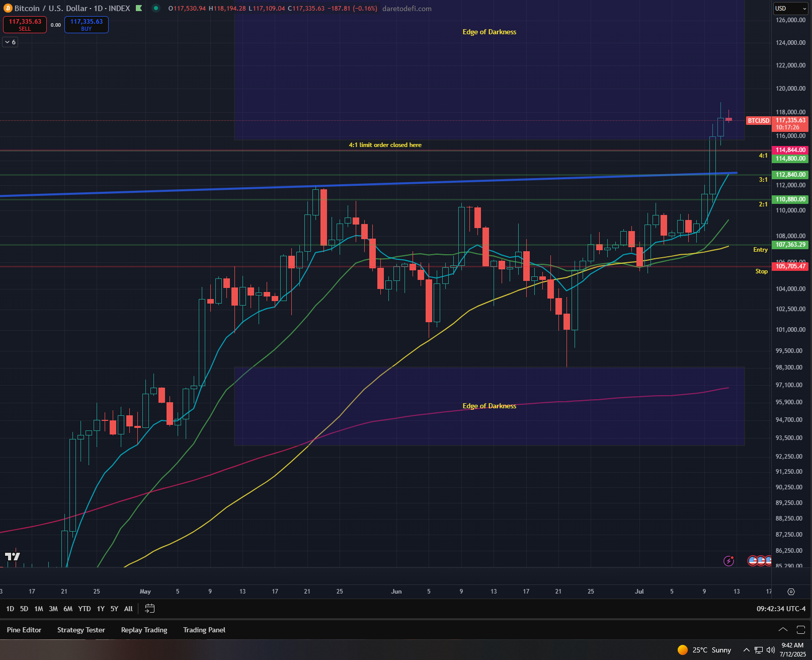Open the time axis settings gear

pos(791,592)
